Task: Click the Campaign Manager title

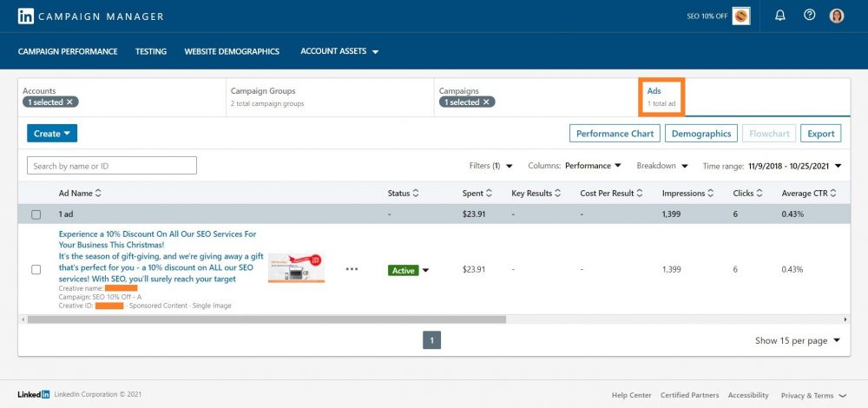Action: coord(102,16)
